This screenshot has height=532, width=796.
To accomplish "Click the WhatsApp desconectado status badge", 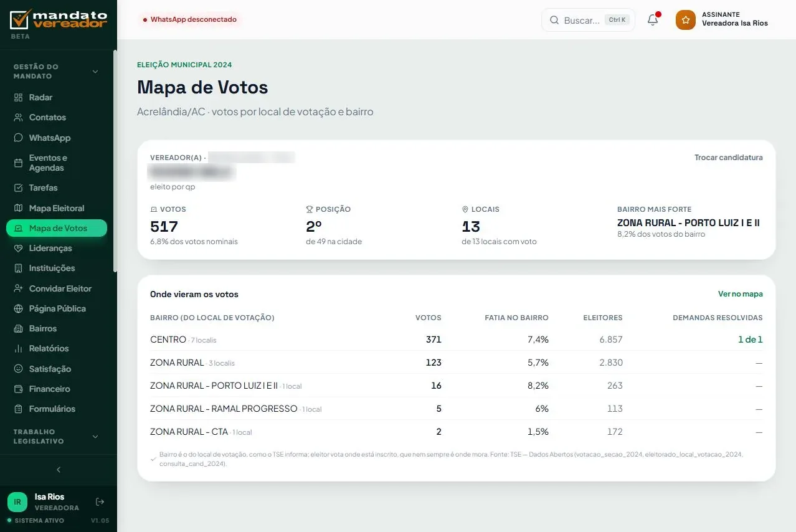I will tap(190, 20).
